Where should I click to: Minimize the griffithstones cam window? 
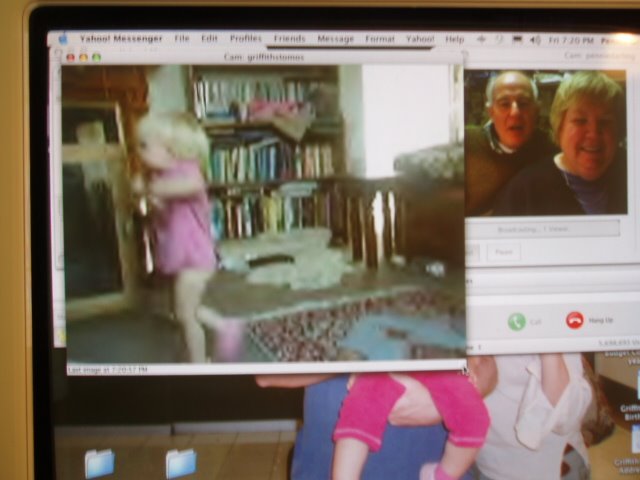pos(84,58)
